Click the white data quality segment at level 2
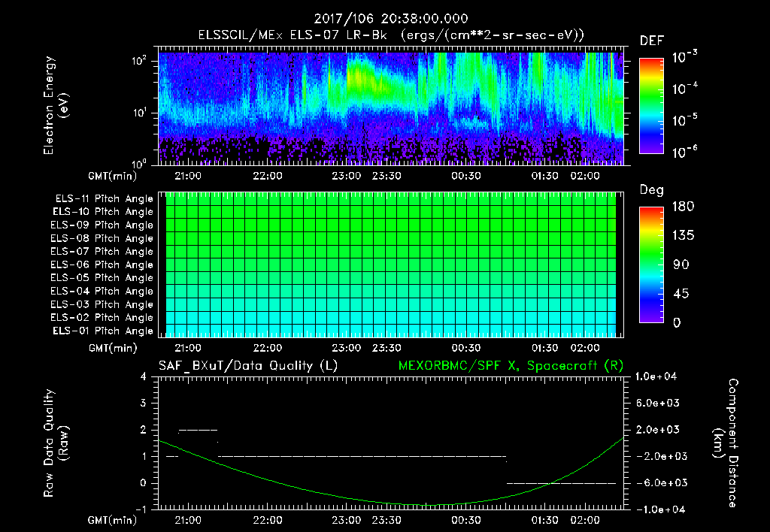The image size is (770, 532). (x=199, y=430)
